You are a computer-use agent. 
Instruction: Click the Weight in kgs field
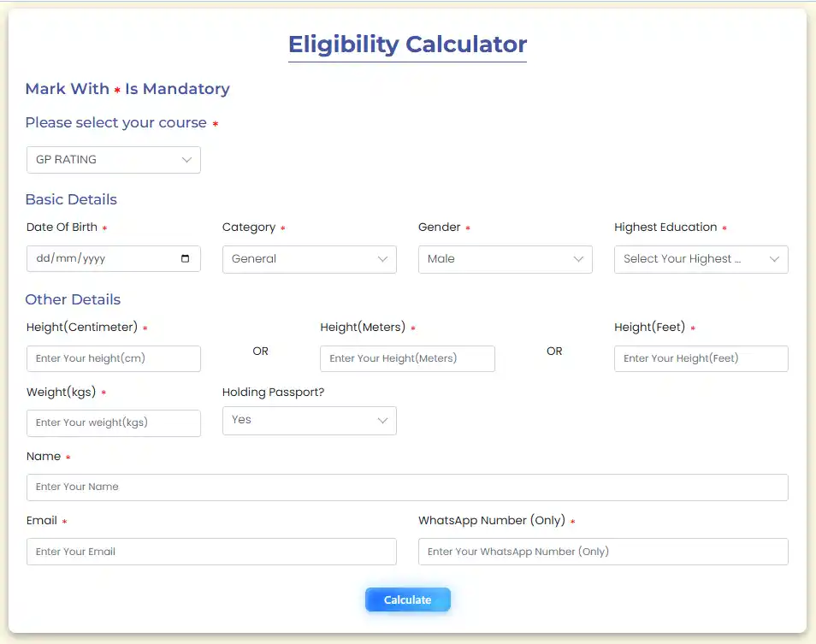click(x=113, y=422)
